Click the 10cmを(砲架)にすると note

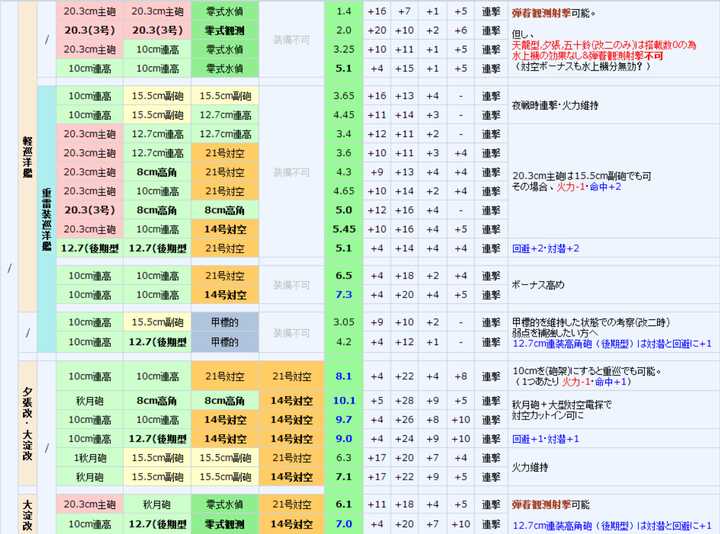[x=586, y=371]
